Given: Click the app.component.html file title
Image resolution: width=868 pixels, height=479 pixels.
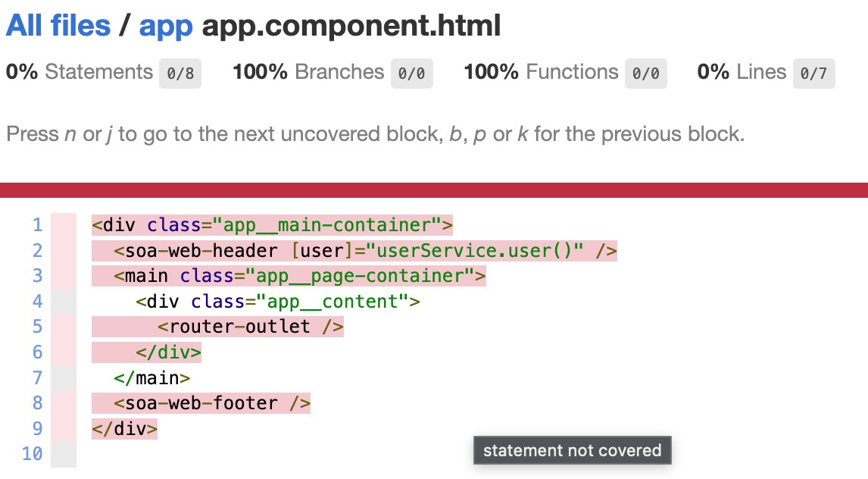Looking at the screenshot, I should point(351,26).
